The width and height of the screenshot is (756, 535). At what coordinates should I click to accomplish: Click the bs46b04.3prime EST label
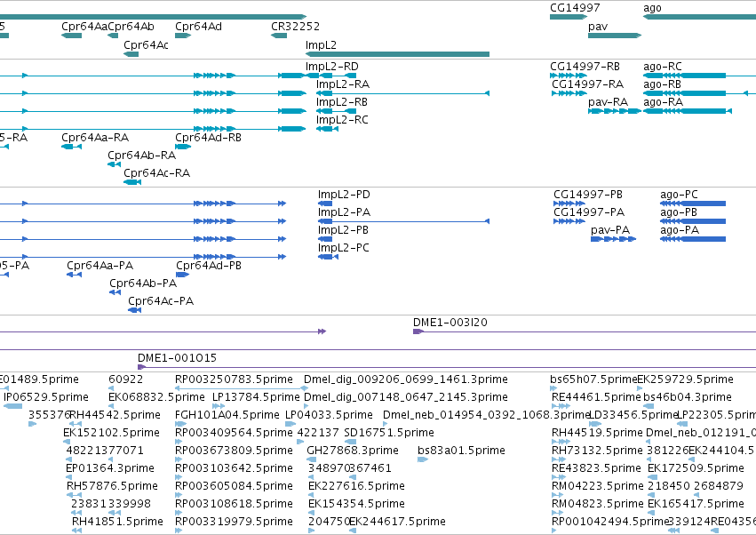[688, 397]
